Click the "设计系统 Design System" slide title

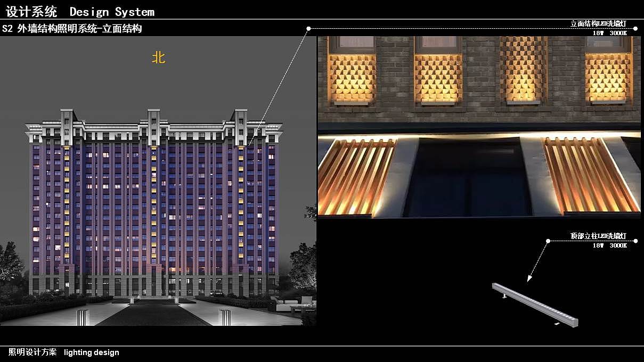[80, 12]
